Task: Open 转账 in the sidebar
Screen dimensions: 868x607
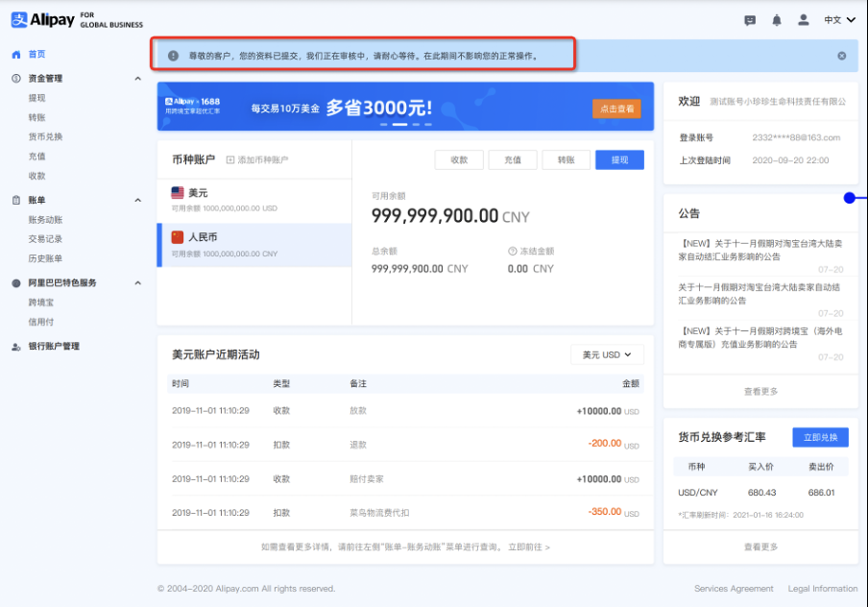Action: click(37, 117)
